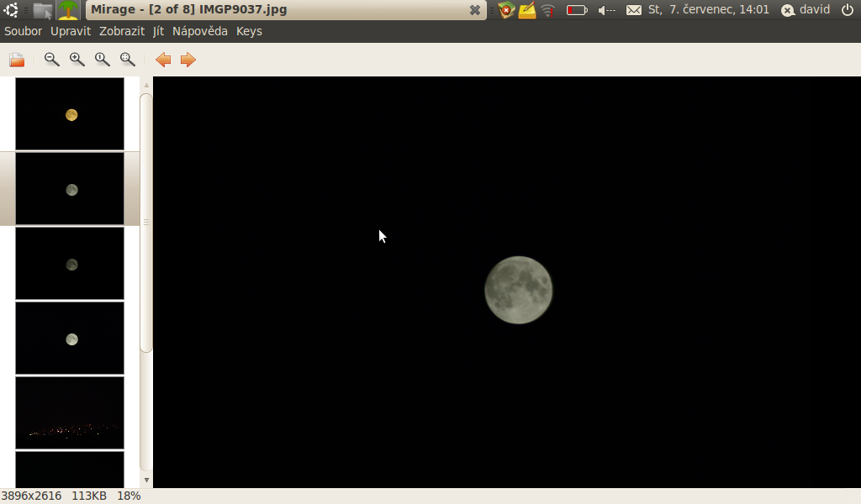861x504 pixels.
Task: Select the city lights night thumbnail
Action: click(x=70, y=413)
